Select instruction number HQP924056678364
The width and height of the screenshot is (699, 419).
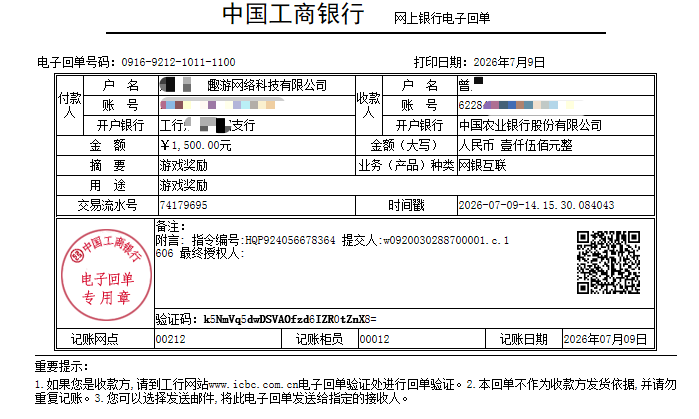290,241
